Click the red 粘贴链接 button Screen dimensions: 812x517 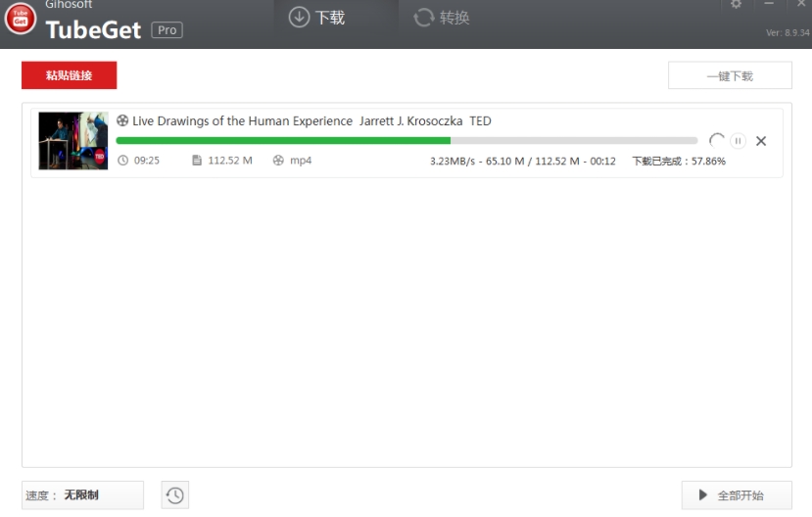(69, 75)
